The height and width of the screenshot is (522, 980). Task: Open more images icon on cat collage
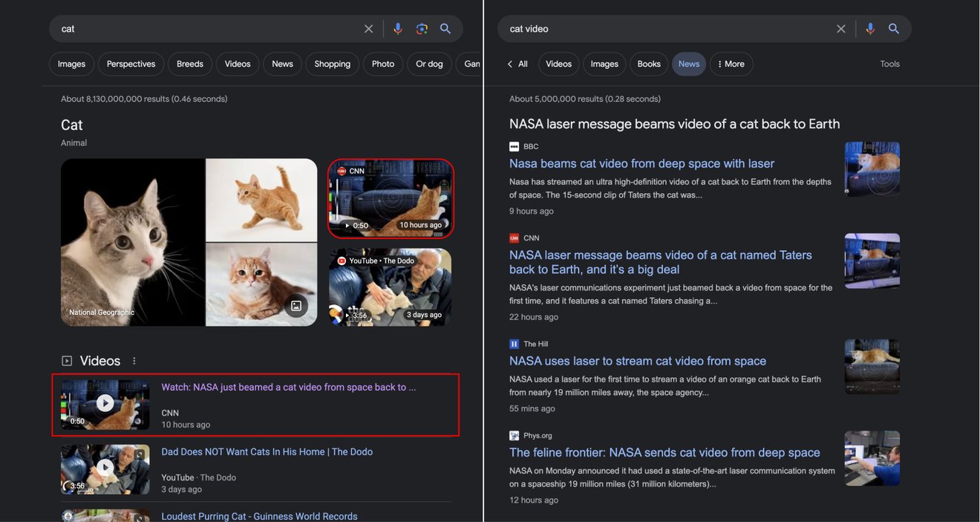[x=296, y=306]
